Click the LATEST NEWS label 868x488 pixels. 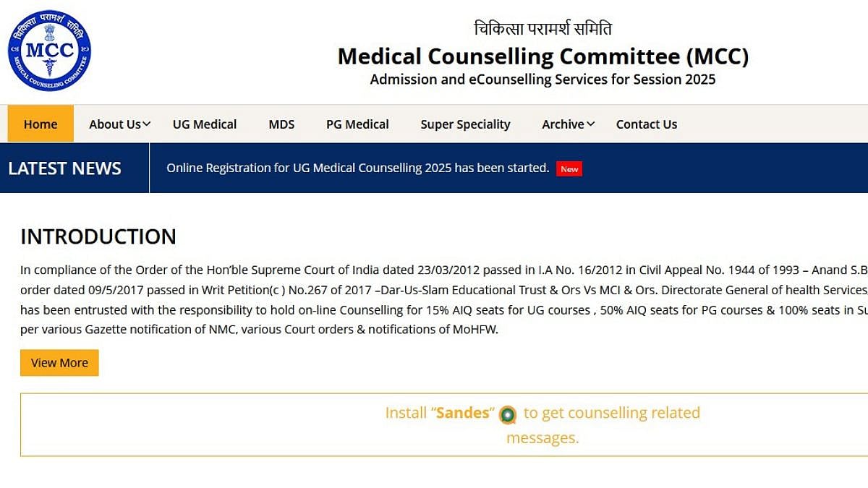tap(64, 168)
